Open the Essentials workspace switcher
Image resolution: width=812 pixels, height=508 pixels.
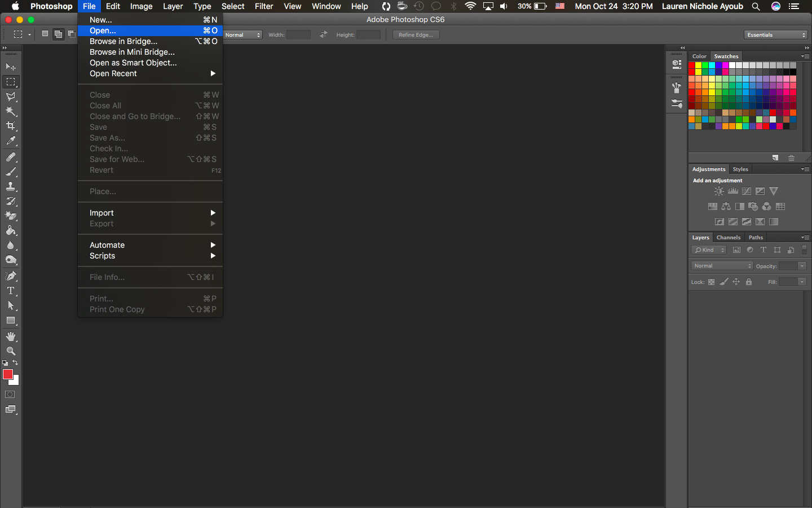click(775, 34)
